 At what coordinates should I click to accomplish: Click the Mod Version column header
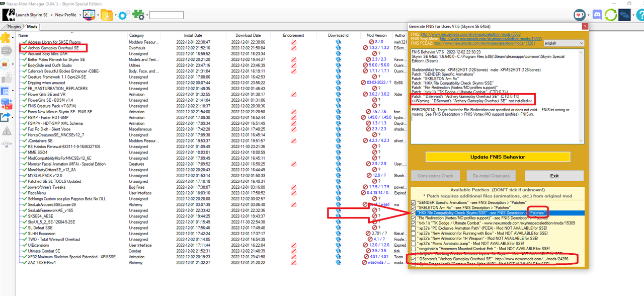click(377, 35)
